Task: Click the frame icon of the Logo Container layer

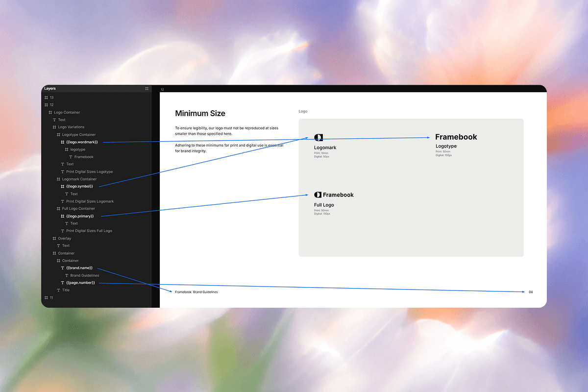Action: pos(50,112)
